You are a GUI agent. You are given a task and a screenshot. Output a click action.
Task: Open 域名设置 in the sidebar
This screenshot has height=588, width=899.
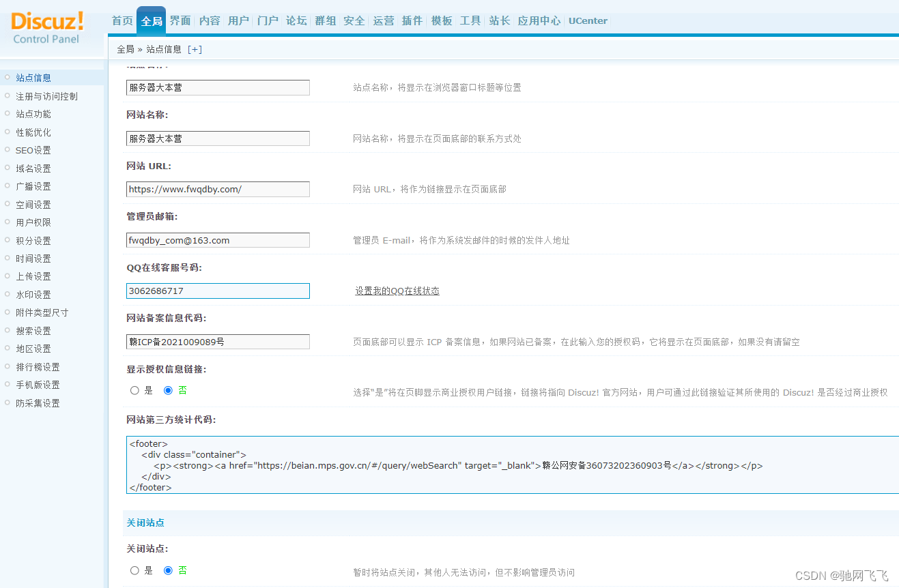[x=33, y=168]
